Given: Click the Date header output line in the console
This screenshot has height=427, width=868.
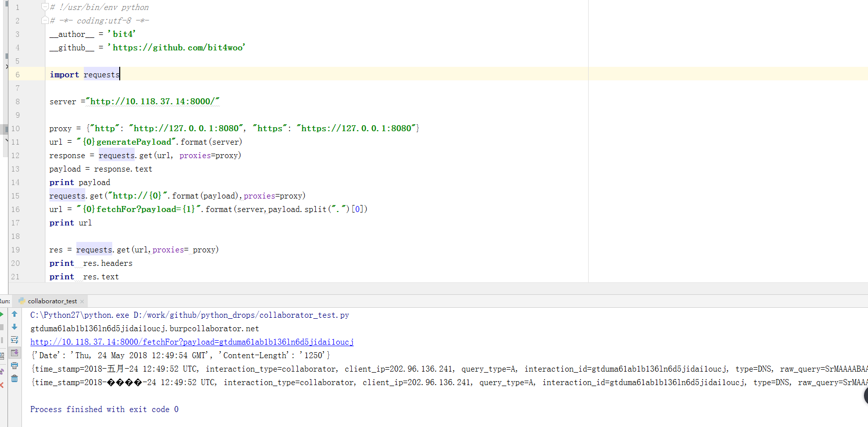Looking at the screenshot, I should [180, 356].
